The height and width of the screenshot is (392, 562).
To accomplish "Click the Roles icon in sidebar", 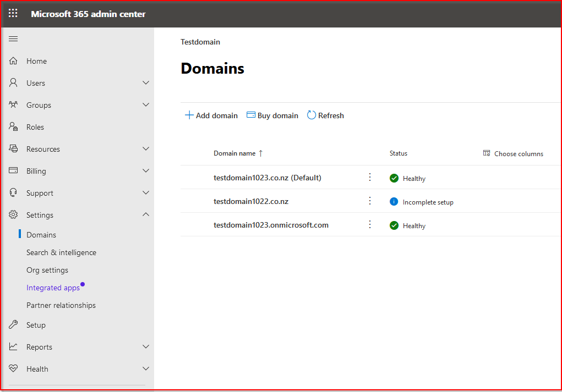I will [14, 127].
